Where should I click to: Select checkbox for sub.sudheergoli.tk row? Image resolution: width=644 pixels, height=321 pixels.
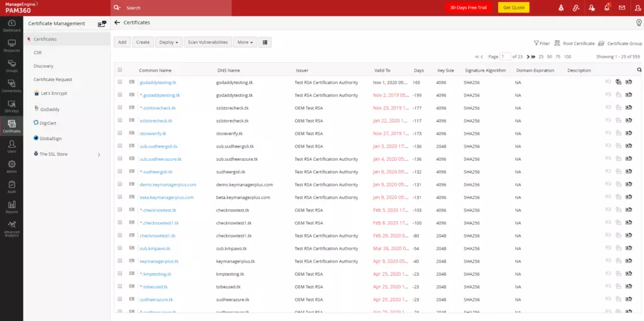click(x=120, y=146)
